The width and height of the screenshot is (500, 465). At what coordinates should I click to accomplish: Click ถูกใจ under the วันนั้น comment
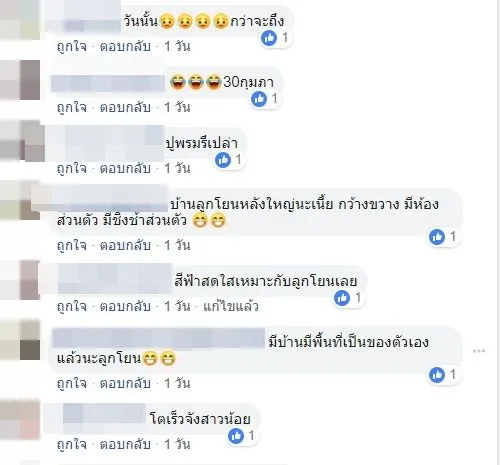click(x=72, y=46)
